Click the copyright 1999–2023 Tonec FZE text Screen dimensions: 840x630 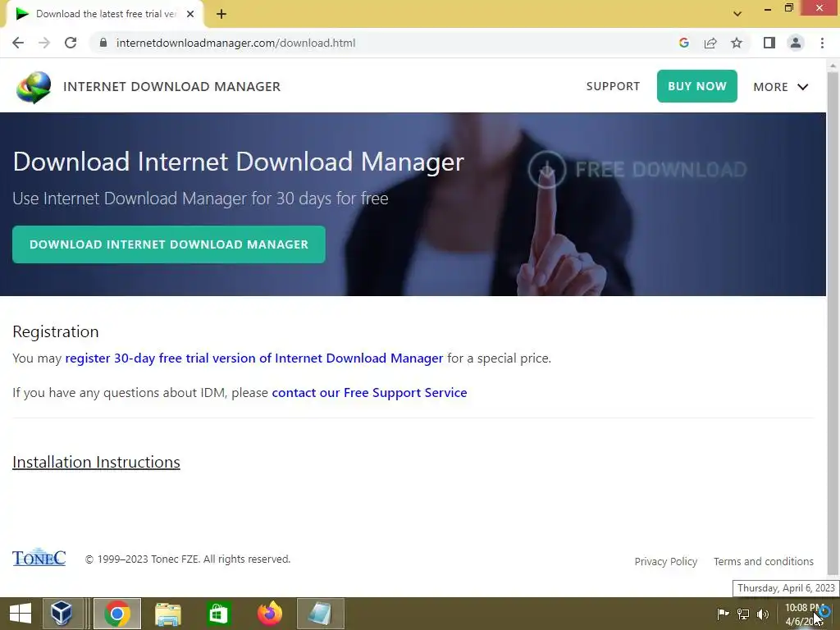click(x=188, y=559)
